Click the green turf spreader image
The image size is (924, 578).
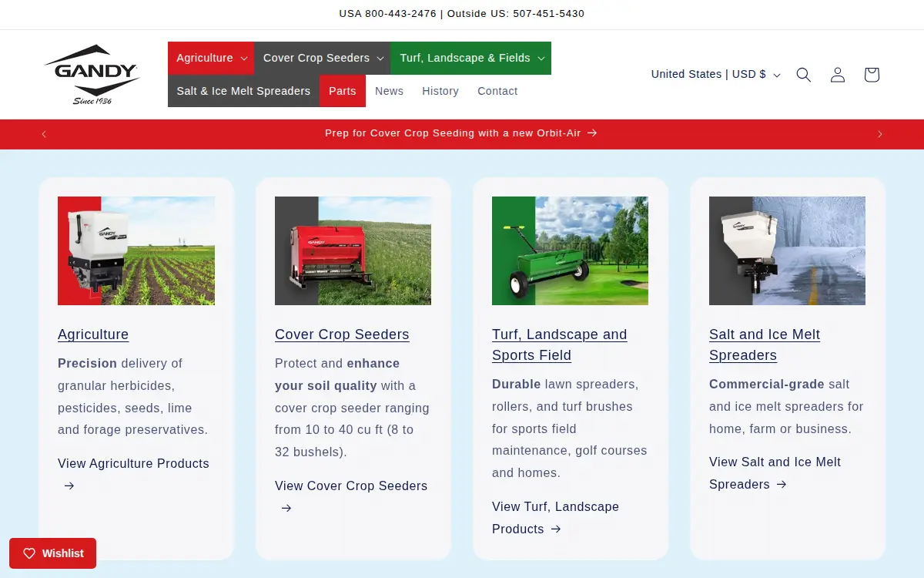(x=570, y=250)
